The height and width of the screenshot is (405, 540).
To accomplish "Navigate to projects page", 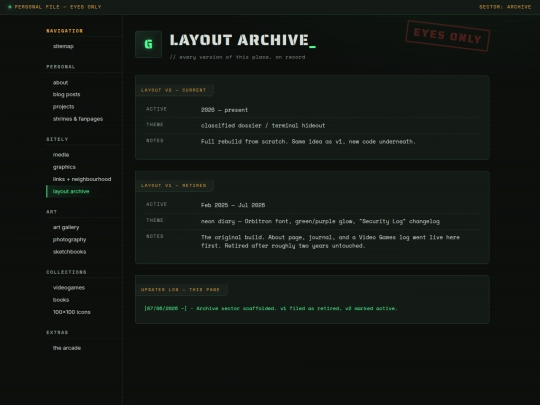I will pyautogui.click(x=63, y=107).
